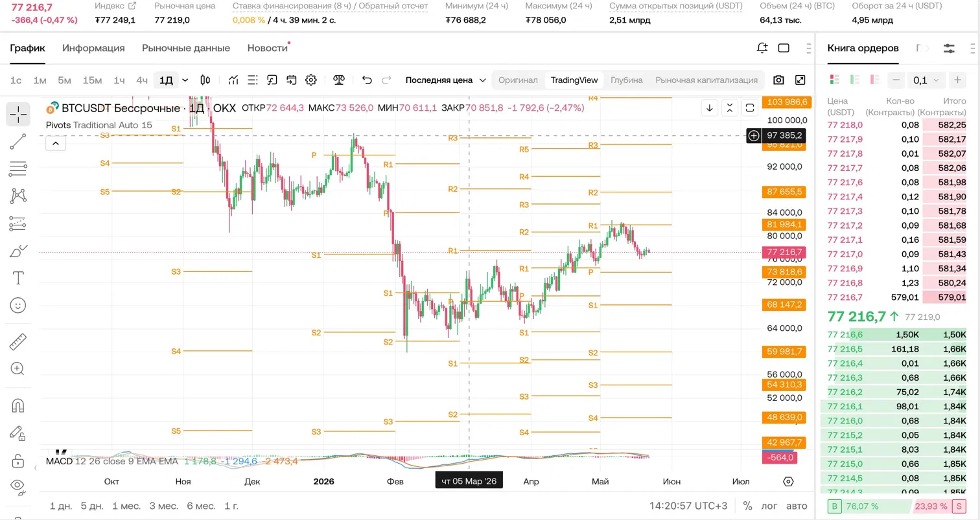
Task: Select the trend line drawing tool
Action: pyautogui.click(x=18, y=142)
